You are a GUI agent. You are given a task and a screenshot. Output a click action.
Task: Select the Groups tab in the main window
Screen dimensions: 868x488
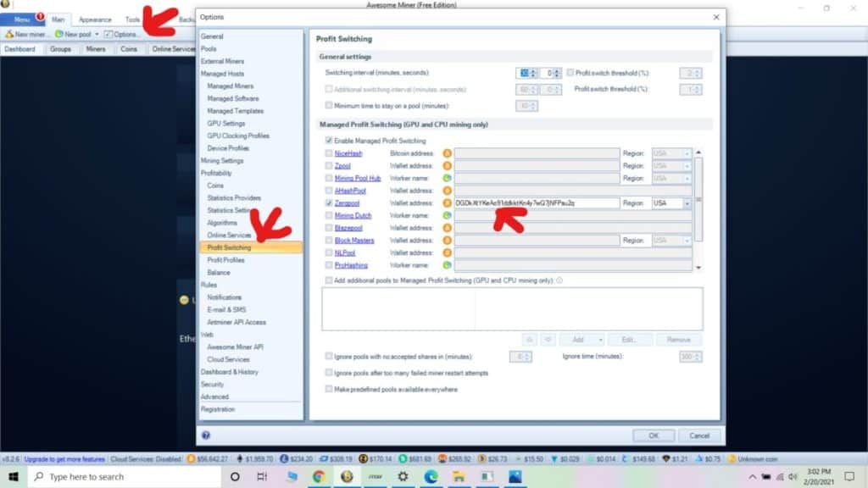pos(60,49)
